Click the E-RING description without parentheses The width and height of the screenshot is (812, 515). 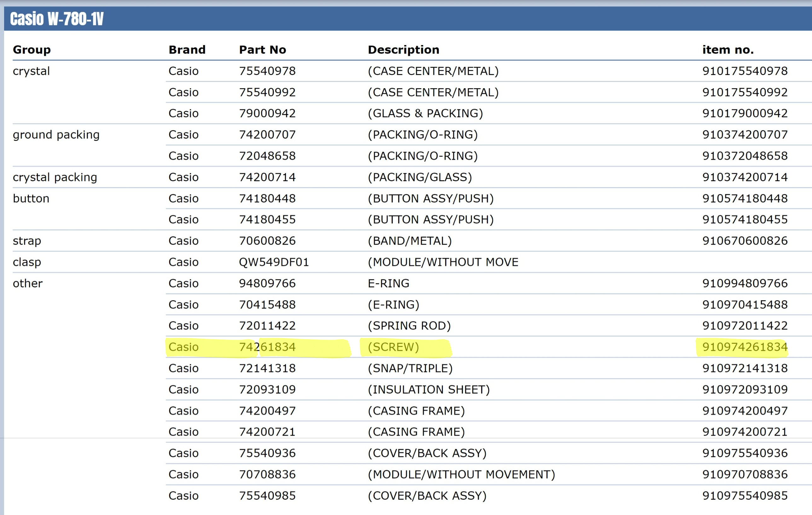click(x=388, y=283)
